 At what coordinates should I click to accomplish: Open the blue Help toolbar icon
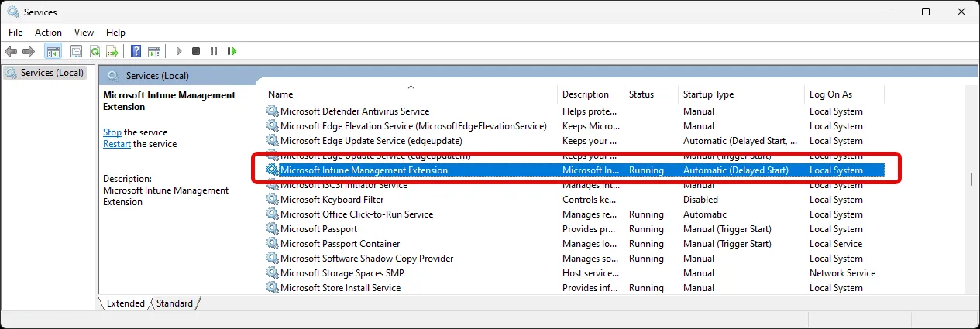(136, 51)
